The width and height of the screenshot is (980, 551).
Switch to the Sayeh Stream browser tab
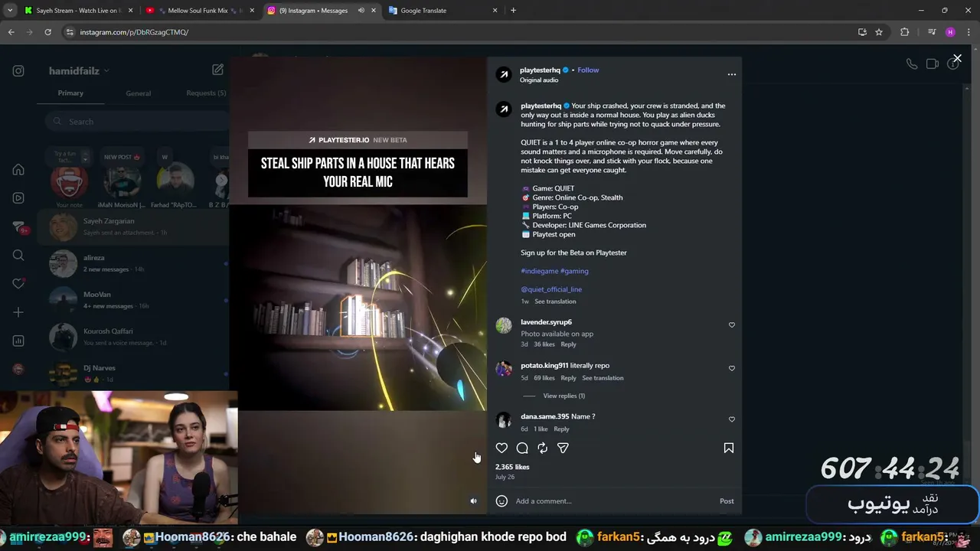tap(78, 11)
